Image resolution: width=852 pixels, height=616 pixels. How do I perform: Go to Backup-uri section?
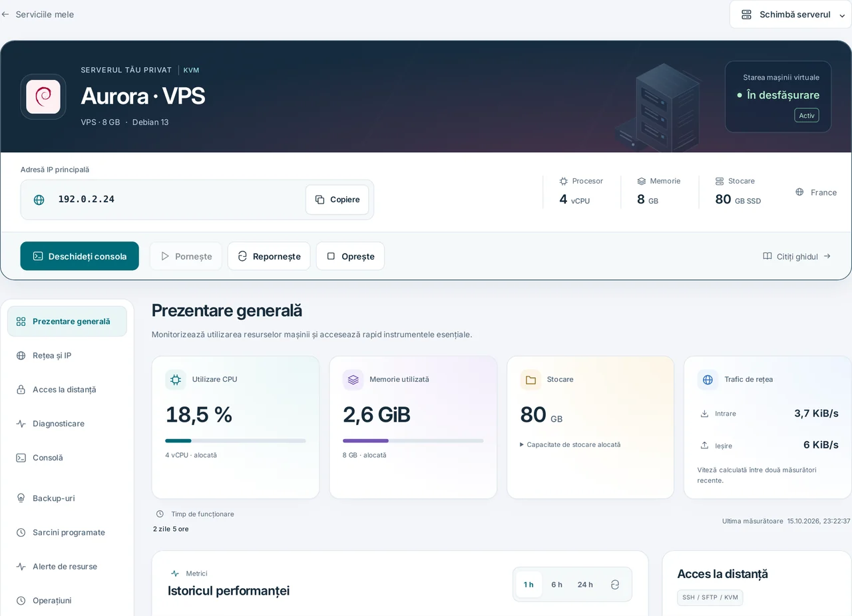pyautogui.click(x=67, y=498)
